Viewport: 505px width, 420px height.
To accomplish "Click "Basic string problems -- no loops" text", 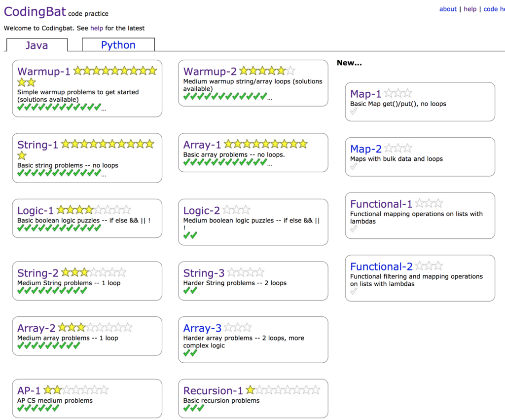I will [x=68, y=165].
